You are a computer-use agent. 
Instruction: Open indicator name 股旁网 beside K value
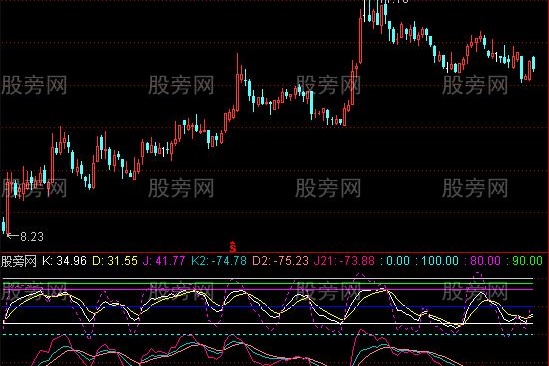(x=19, y=261)
